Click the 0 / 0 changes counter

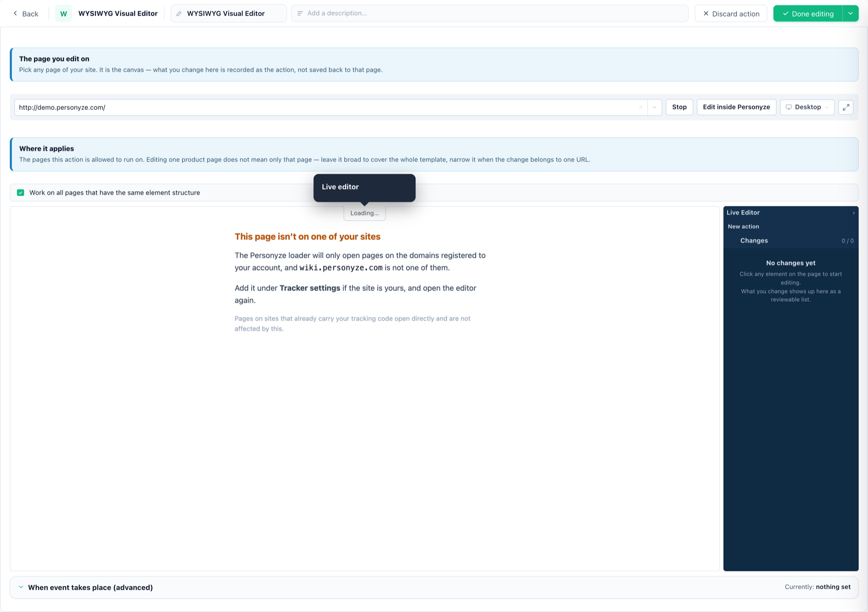847,241
